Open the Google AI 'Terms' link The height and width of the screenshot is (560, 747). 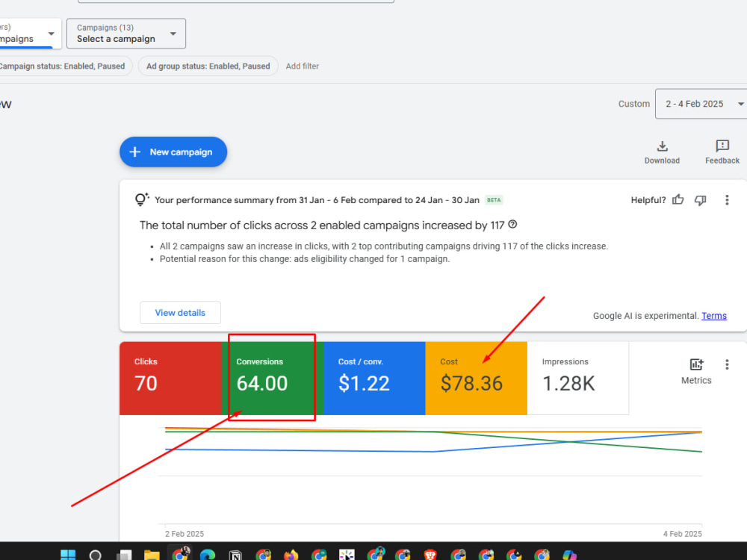714,316
